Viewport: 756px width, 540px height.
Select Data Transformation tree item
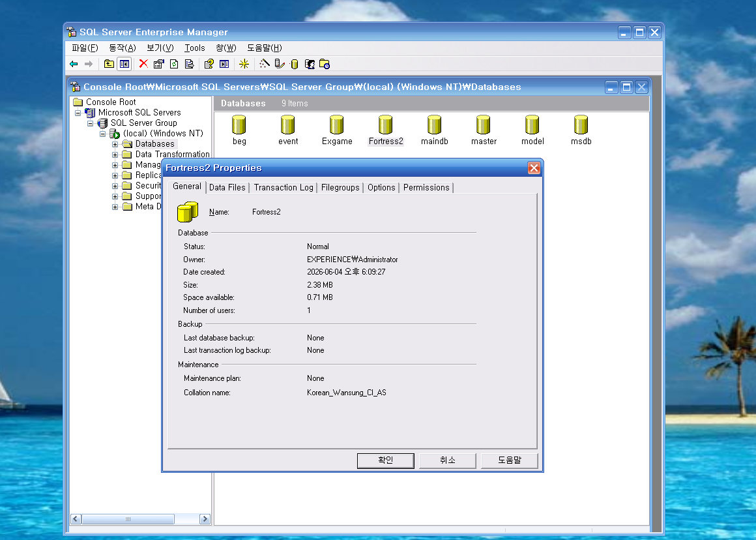172,155
